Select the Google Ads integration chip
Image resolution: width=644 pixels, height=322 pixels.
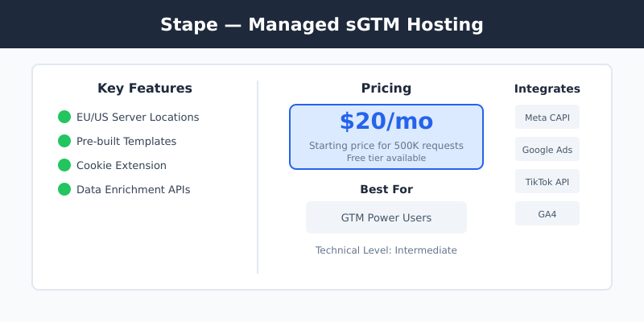coord(547,149)
